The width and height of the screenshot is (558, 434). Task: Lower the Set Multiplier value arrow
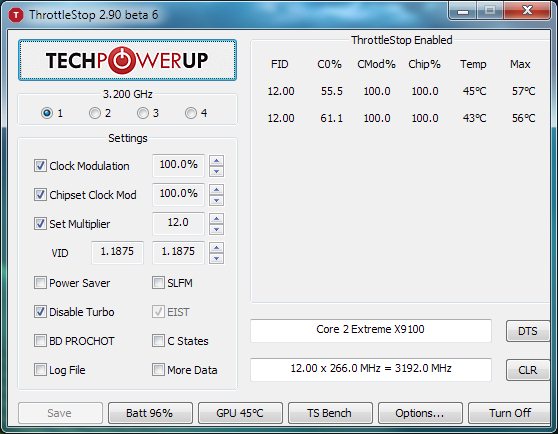pos(216,229)
